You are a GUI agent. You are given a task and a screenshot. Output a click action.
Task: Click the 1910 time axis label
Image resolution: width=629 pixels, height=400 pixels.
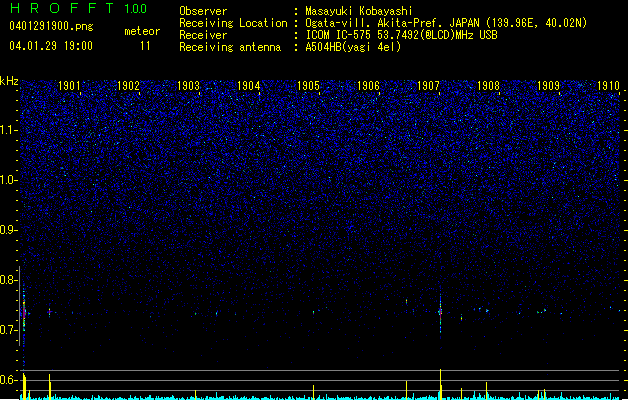click(x=609, y=85)
